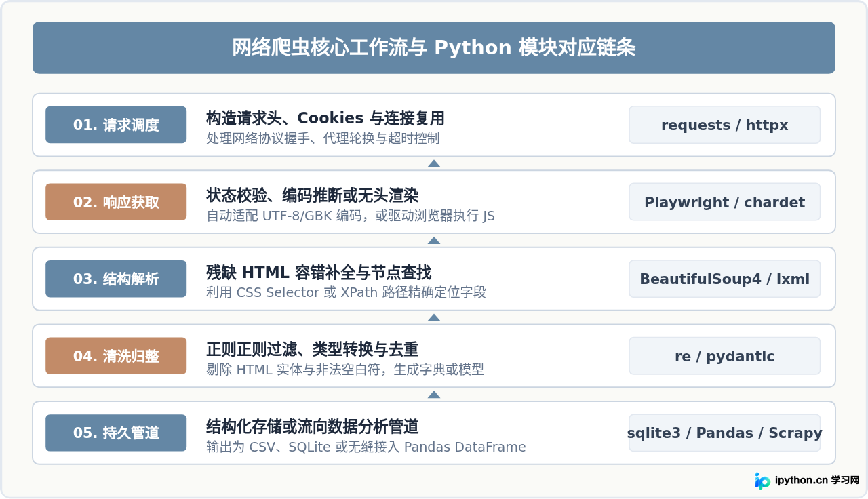The image size is (868, 499).
Task: Select the 01. 请求调度 step label
Action: pos(116,125)
